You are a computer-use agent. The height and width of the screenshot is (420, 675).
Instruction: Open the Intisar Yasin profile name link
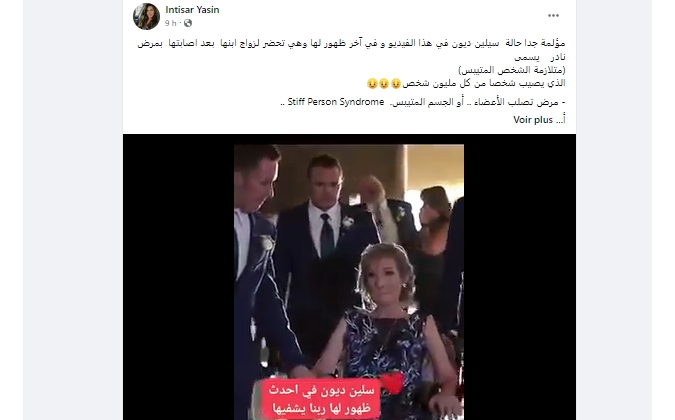click(x=192, y=9)
